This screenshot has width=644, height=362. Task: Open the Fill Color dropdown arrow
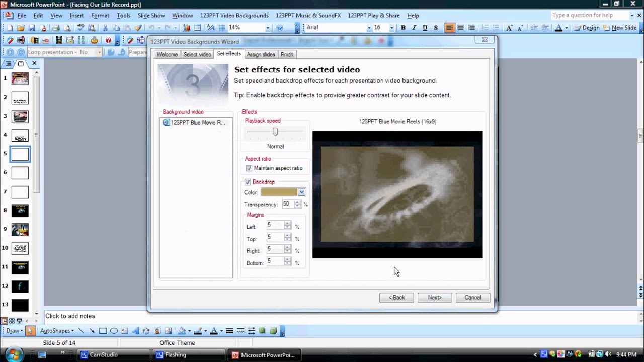point(190,331)
